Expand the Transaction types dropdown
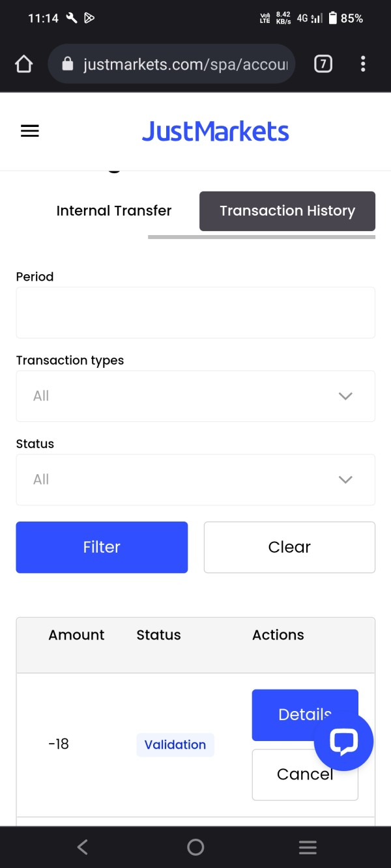 (x=195, y=396)
